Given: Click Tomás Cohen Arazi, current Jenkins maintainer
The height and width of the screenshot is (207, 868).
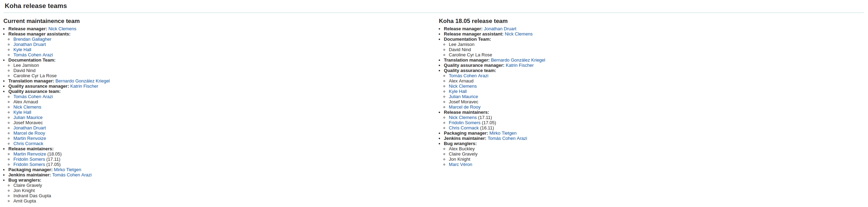Looking at the screenshot, I should point(72,175).
